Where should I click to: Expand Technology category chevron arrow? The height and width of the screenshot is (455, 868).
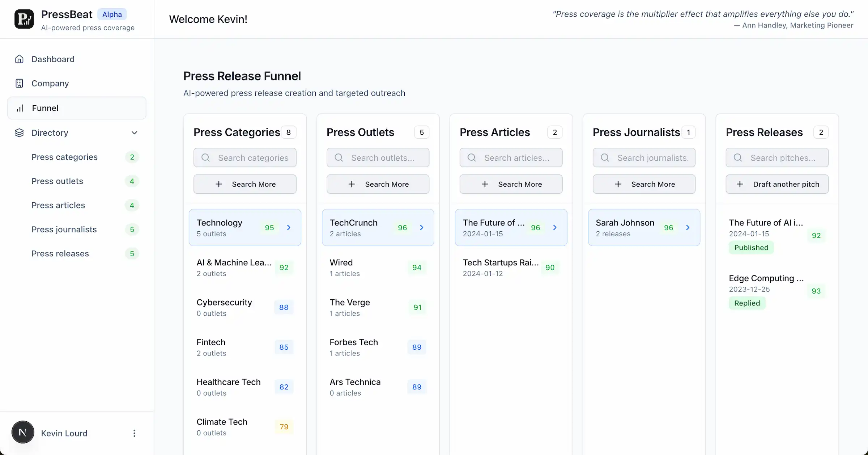pos(289,228)
